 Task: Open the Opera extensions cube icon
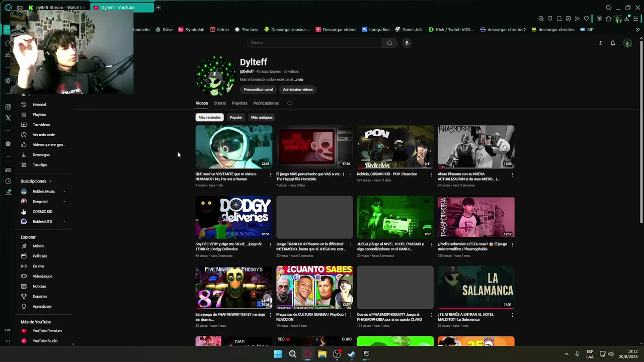coord(608,19)
